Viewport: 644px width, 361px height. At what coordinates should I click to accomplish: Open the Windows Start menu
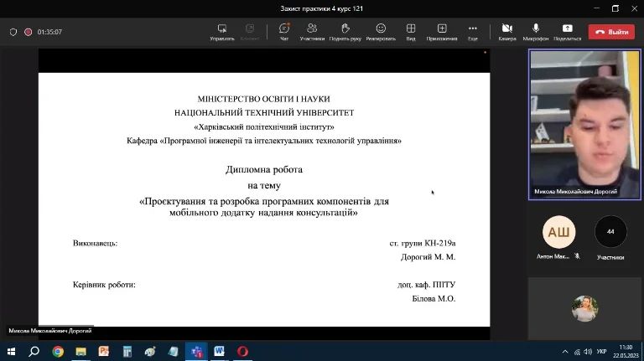(11, 352)
